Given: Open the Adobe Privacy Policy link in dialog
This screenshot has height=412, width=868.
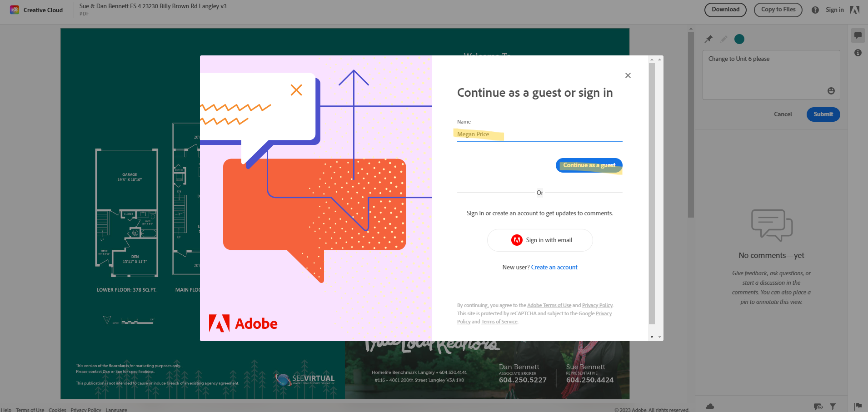Looking at the screenshot, I should point(597,306).
